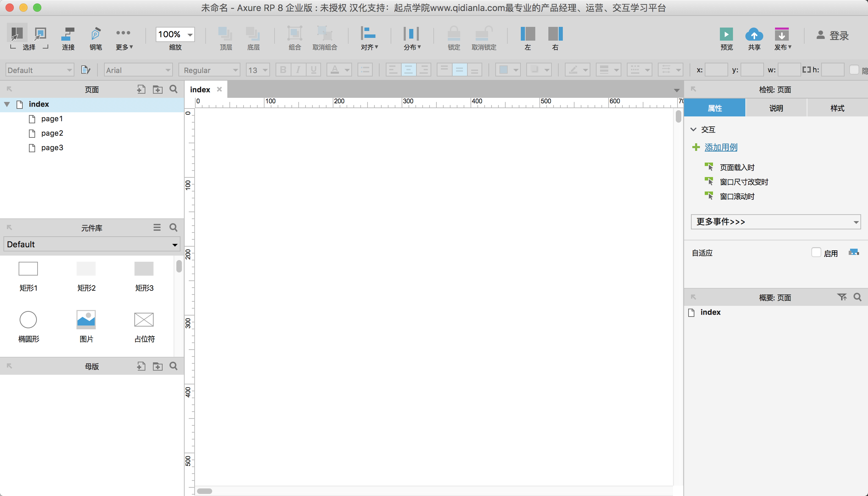Click add folder icon in Masters panel
This screenshot has width=868, height=496.
pyautogui.click(x=158, y=366)
